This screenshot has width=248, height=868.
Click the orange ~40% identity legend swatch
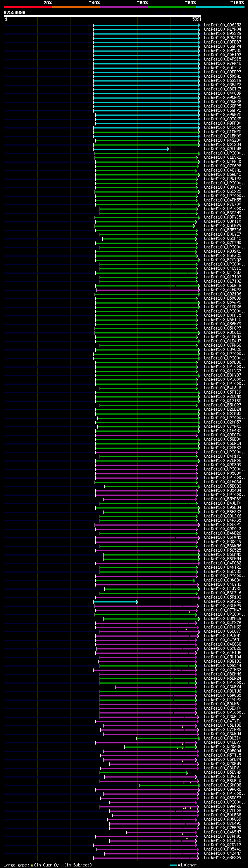coord(76,7)
